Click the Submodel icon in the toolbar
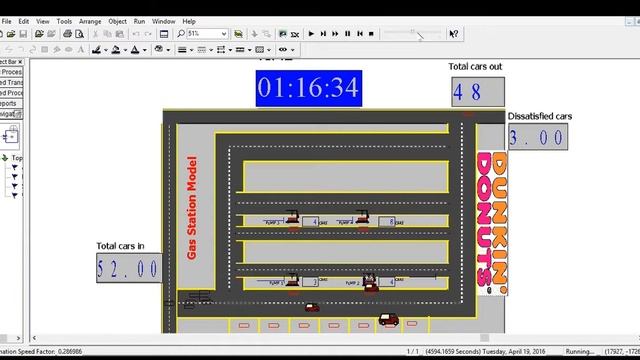The image size is (640, 360). tap(267, 34)
